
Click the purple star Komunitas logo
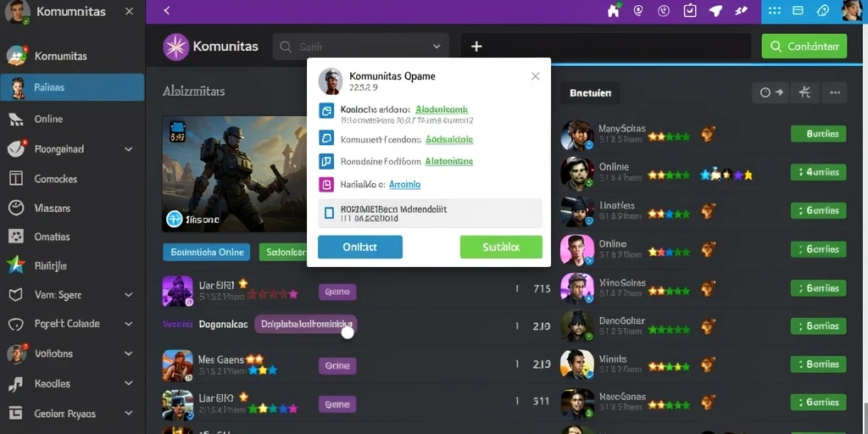[x=176, y=47]
